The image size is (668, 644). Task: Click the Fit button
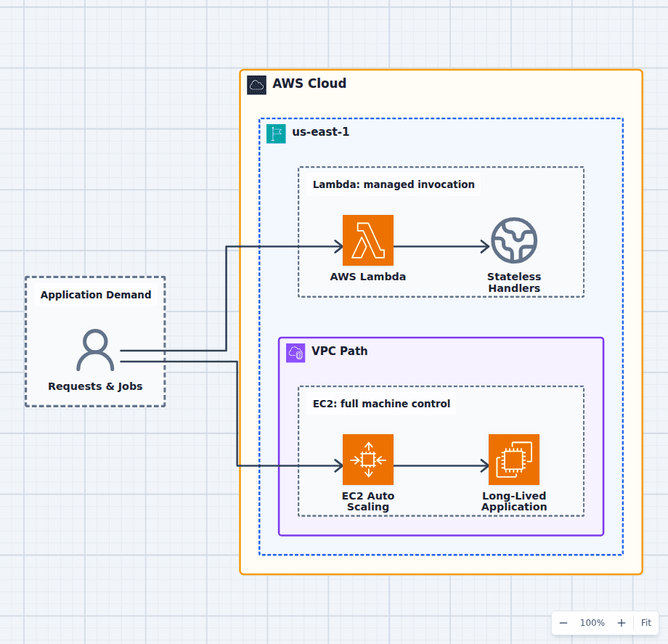tap(645, 623)
